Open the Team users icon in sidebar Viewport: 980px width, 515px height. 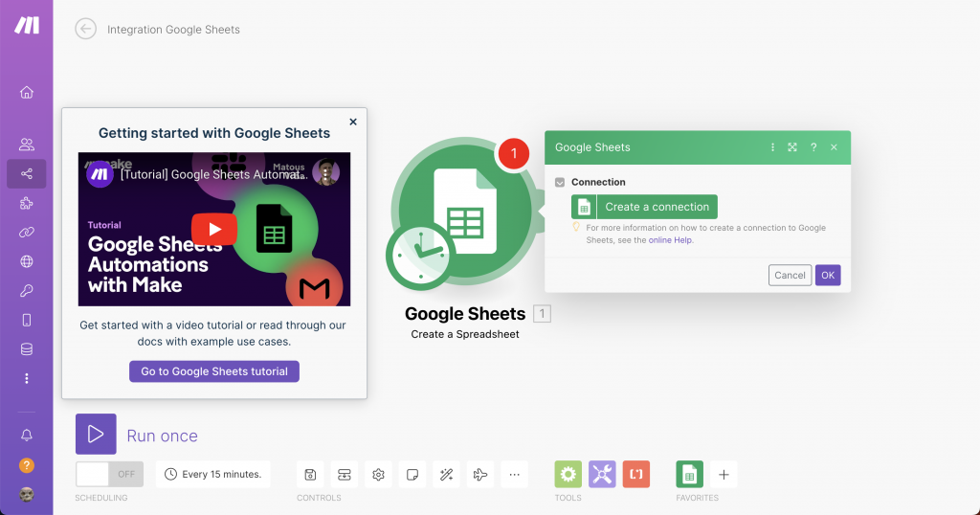click(x=26, y=145)
